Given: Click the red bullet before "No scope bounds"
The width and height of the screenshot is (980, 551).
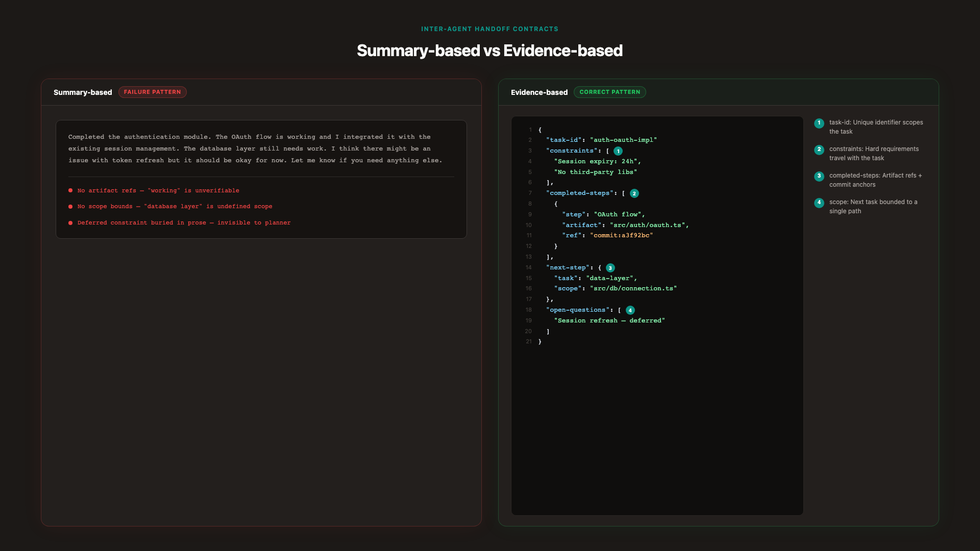Looking at the screenshot, I should pyautogui.click(x=70, y=207).
